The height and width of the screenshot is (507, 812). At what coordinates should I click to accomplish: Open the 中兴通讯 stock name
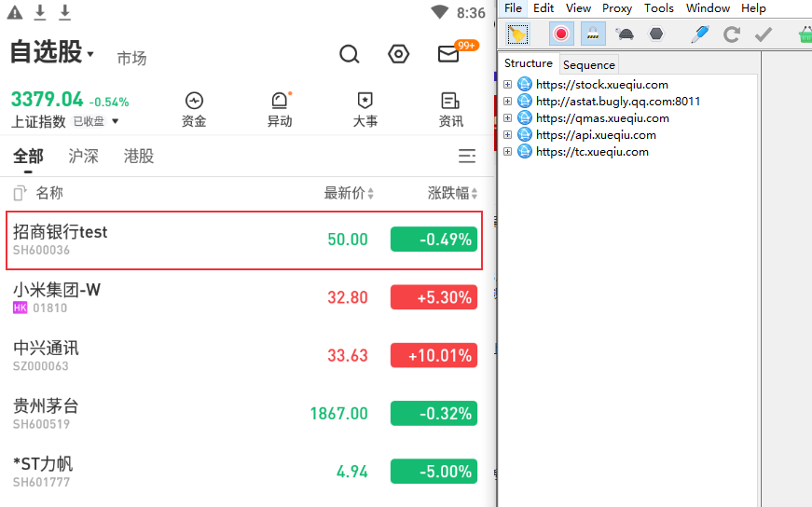46,348
